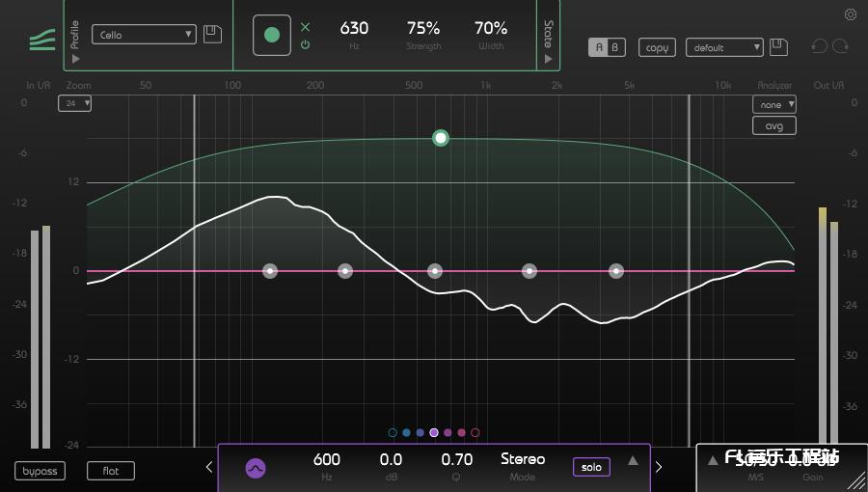Reset smart filter with the X icon

[306, 27]
